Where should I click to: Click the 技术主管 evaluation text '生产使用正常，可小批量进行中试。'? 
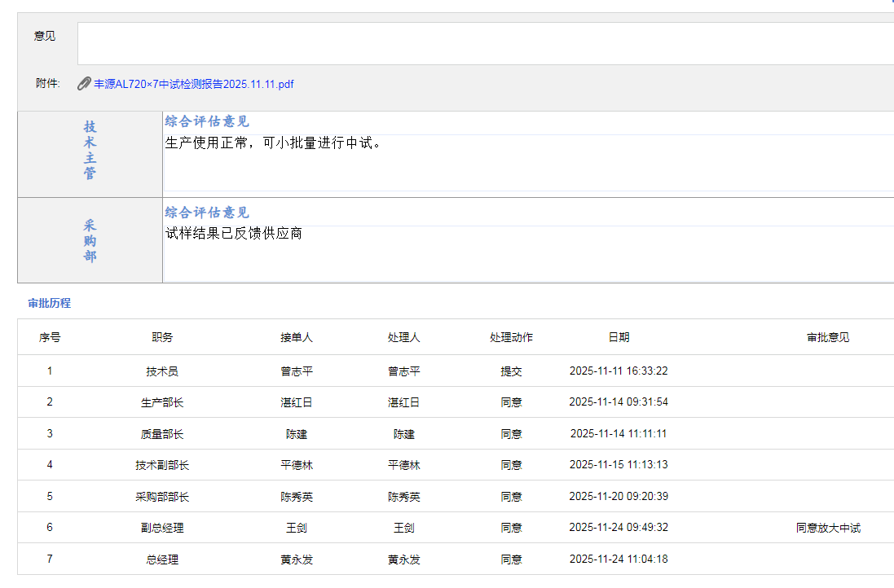273,143
